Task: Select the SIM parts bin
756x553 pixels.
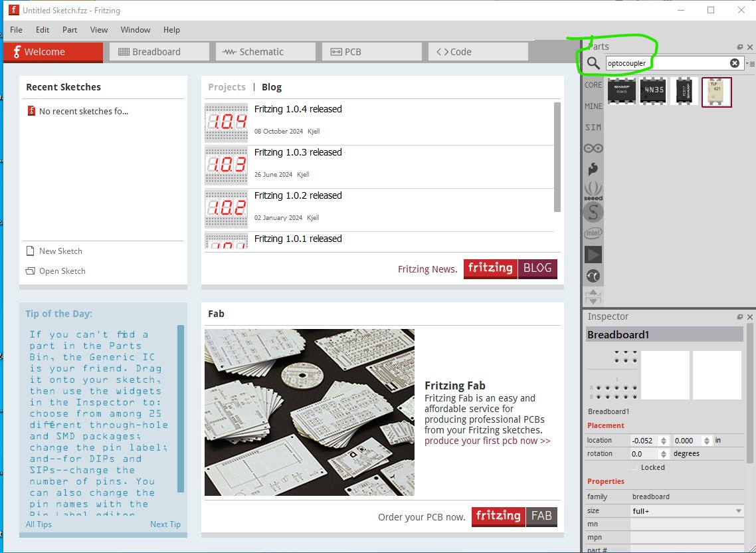Action: point(593,128)
